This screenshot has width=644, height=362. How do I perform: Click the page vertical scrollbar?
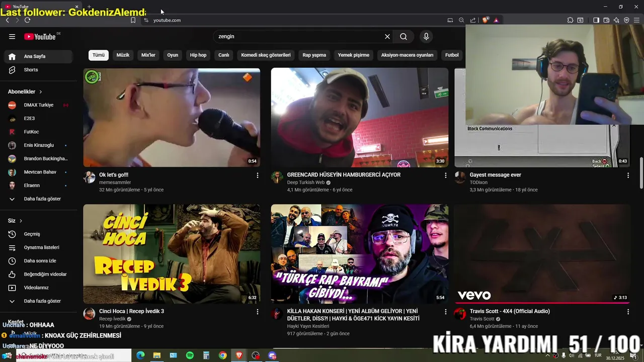point(641,172)
